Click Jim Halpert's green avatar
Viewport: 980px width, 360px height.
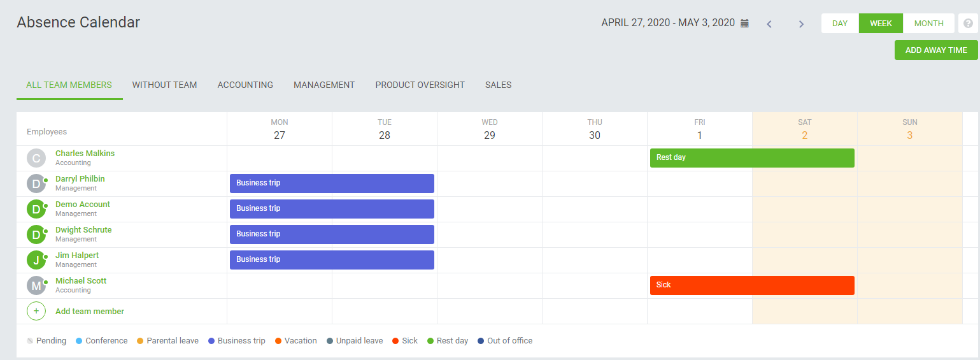coord(36,260)
